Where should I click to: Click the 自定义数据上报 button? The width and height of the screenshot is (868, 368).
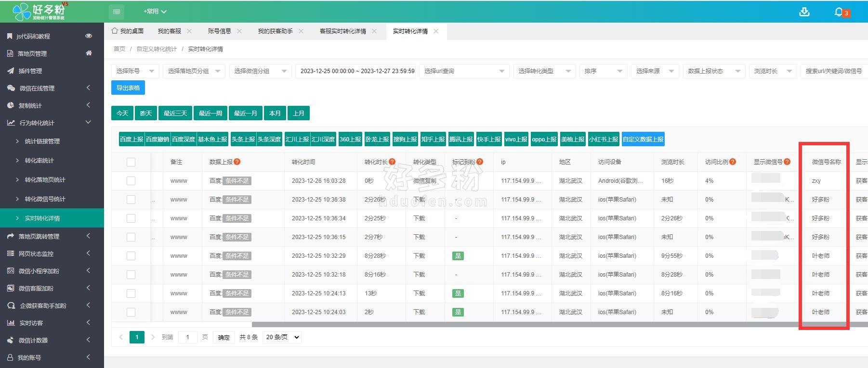[x=643, y=139]
